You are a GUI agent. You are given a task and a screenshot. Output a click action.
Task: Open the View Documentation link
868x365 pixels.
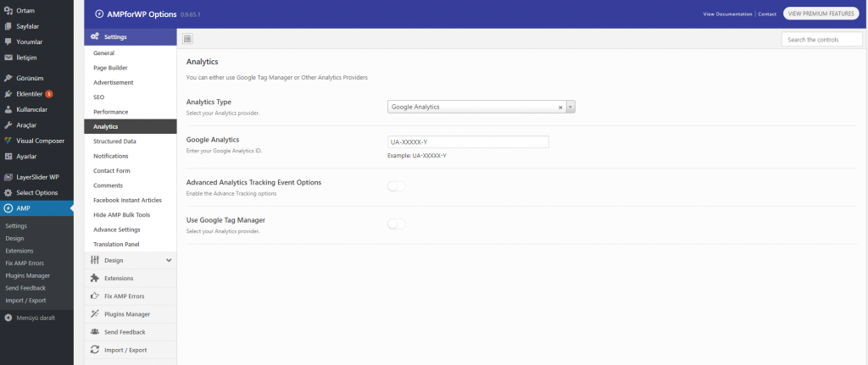tap(727, 14)
